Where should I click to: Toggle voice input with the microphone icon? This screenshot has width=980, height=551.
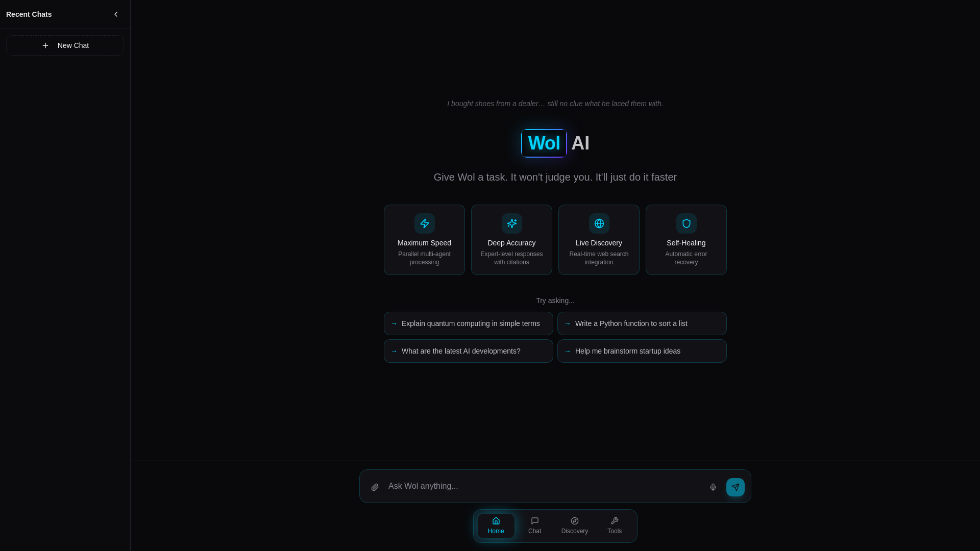pyautogui.click(x=713, y=487)
